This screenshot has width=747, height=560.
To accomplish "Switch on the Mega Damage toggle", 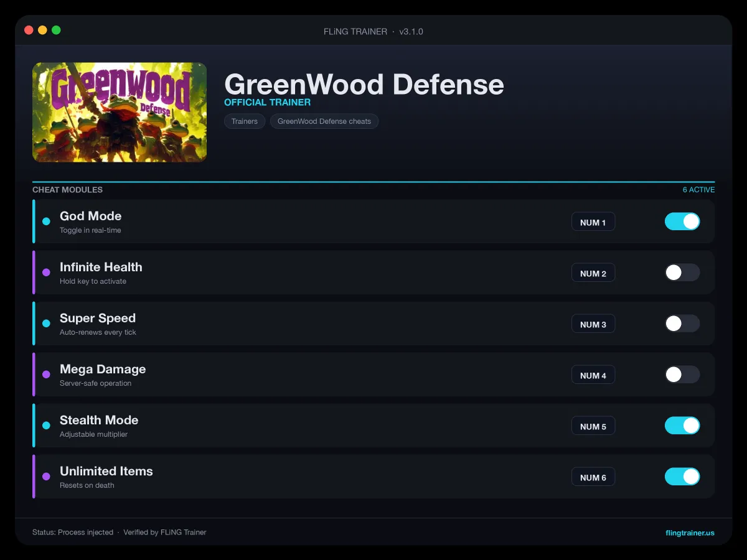I will (682, 375).
